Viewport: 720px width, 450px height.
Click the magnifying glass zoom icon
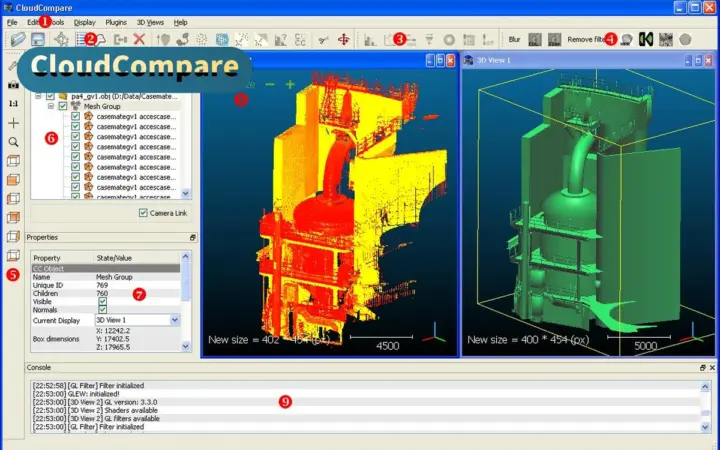point(13,142)
